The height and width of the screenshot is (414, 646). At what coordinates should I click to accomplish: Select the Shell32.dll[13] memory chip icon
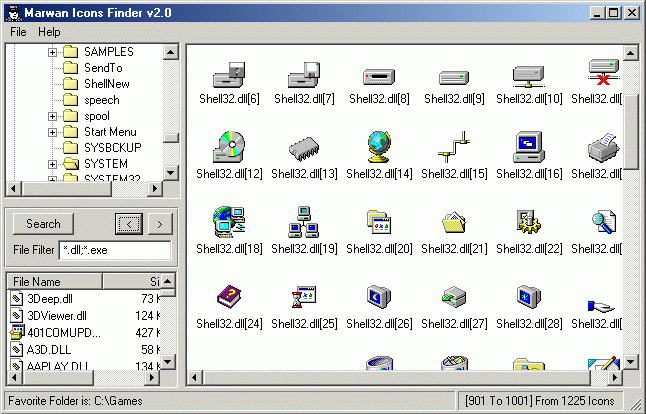tap(304, 149)
